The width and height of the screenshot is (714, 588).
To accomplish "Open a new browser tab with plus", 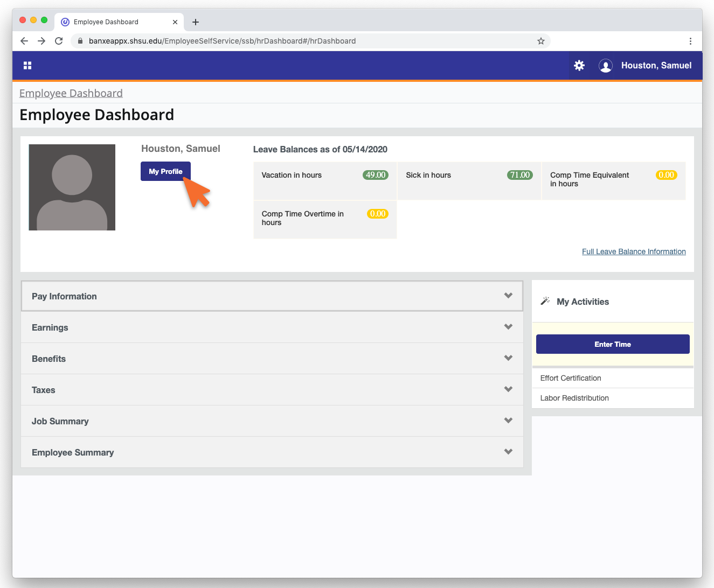I will (196, 22).
